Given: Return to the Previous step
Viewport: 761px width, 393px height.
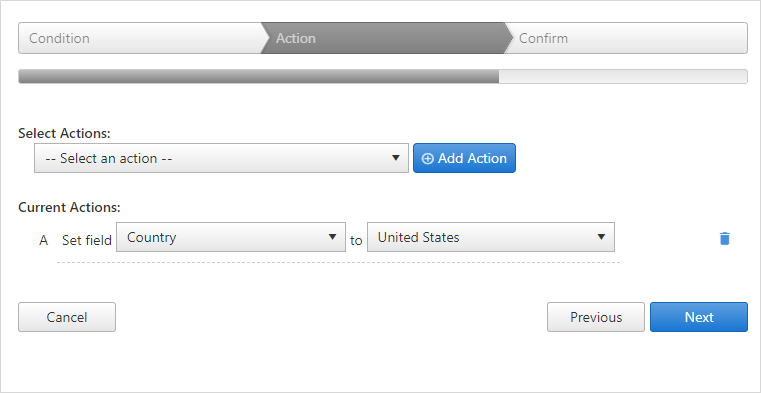Looking at the screenshot, I should [596, 317].
